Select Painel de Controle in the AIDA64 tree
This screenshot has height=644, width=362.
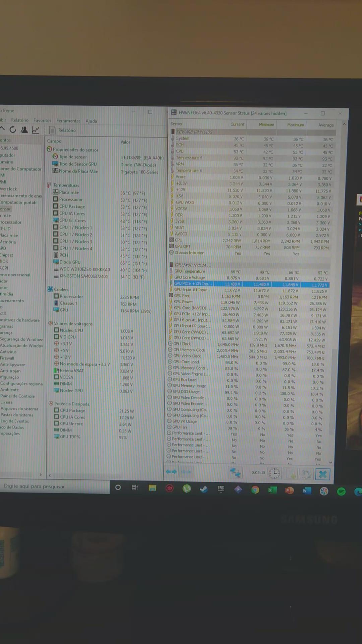[17, 396]
